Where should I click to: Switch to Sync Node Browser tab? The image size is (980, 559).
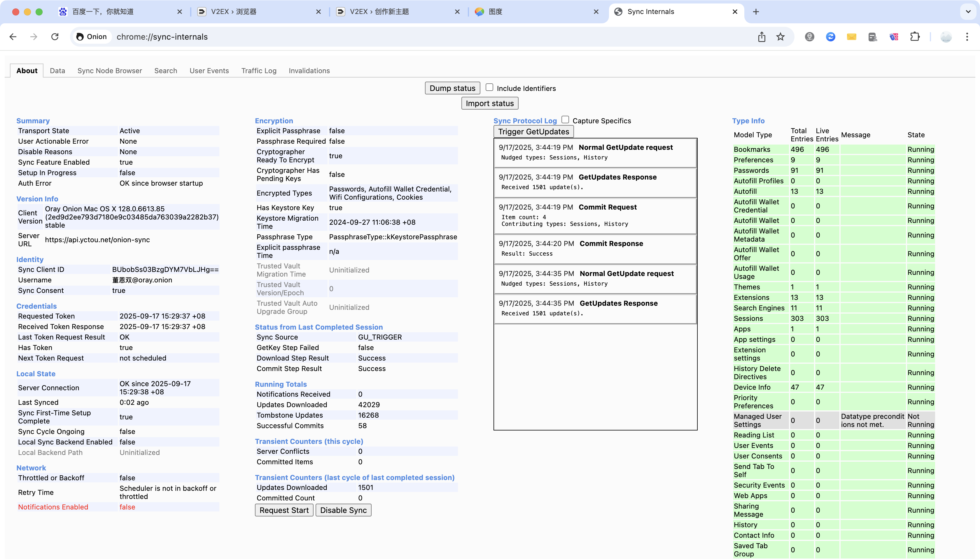[109, 71]
